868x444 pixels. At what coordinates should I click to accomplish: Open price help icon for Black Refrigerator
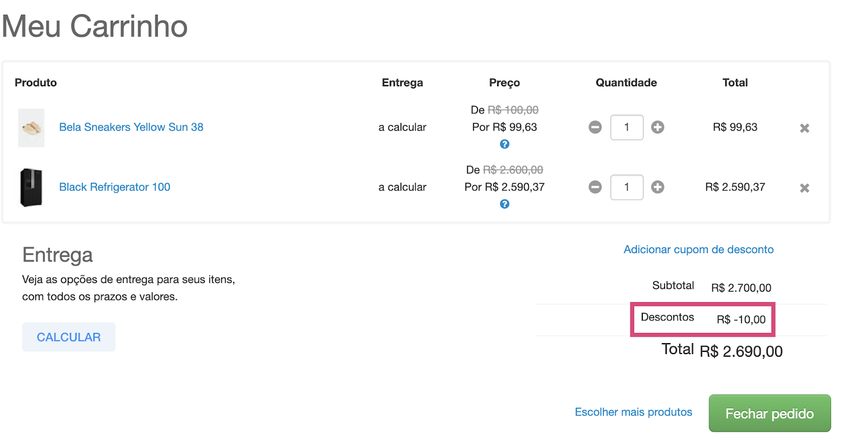[x=505, y=204]
